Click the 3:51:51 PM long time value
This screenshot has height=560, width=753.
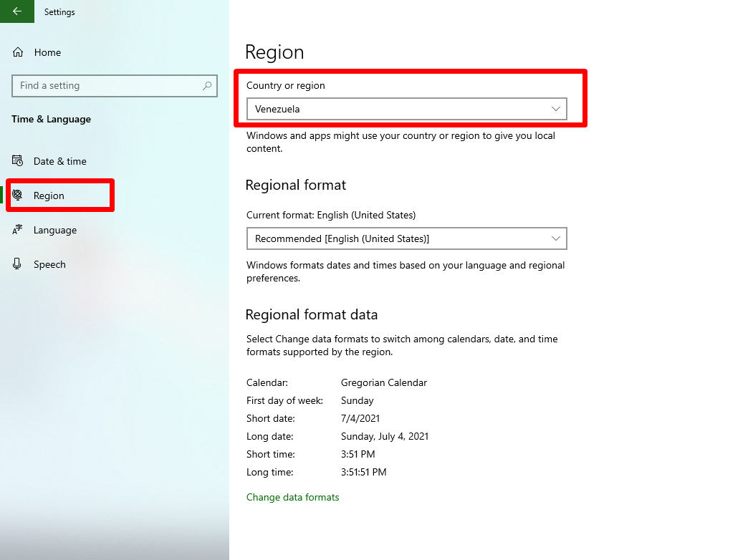(x=363, y=472)
